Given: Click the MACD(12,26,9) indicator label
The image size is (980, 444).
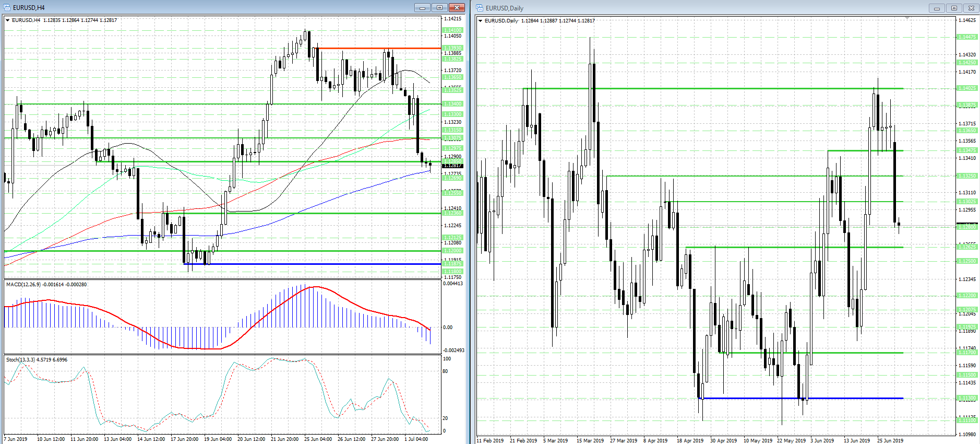Looking at the screenshot, I should tap(46, 284).
